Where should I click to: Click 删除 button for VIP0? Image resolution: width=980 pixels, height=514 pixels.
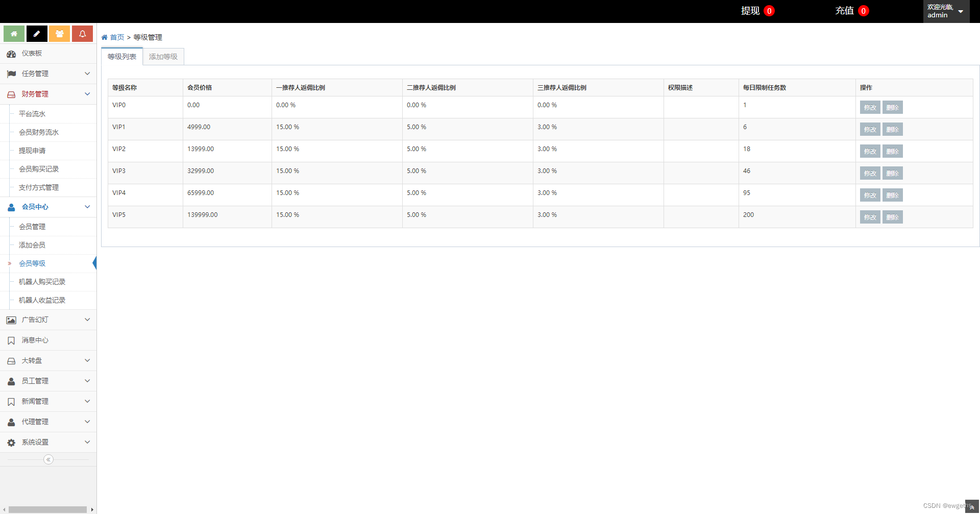click(x=893, y=107)
